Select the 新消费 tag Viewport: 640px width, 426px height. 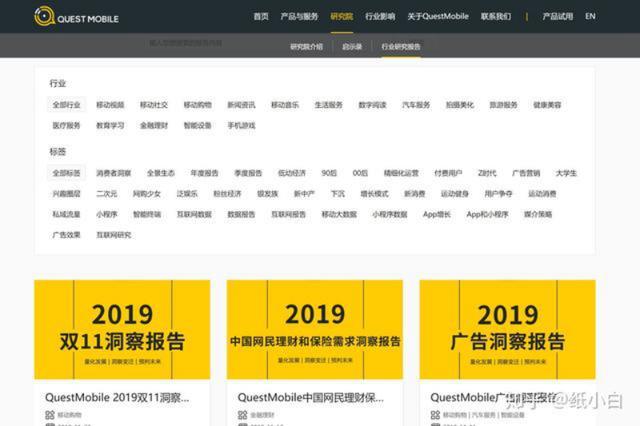click(415, 193)
